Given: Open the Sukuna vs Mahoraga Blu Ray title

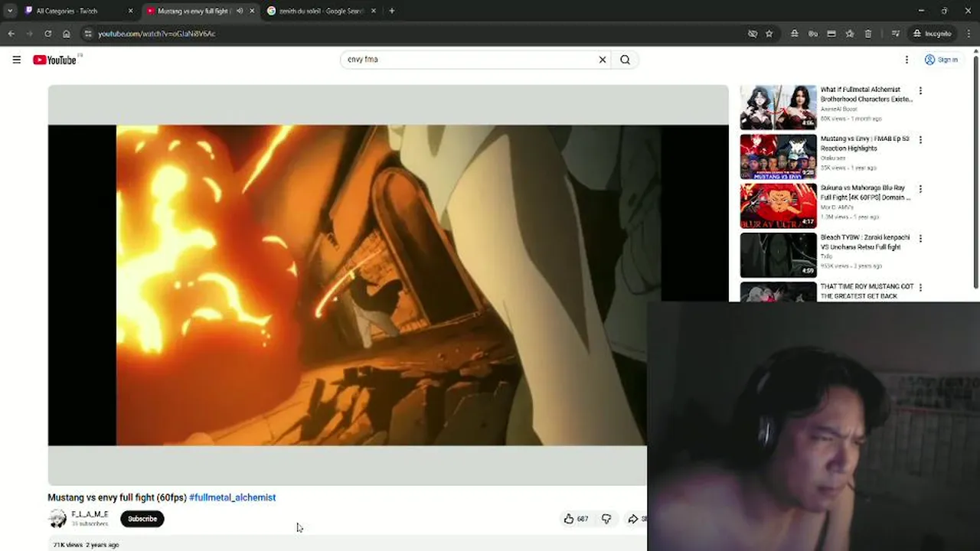Looking at the screenshot, I should tap(865, 193).
